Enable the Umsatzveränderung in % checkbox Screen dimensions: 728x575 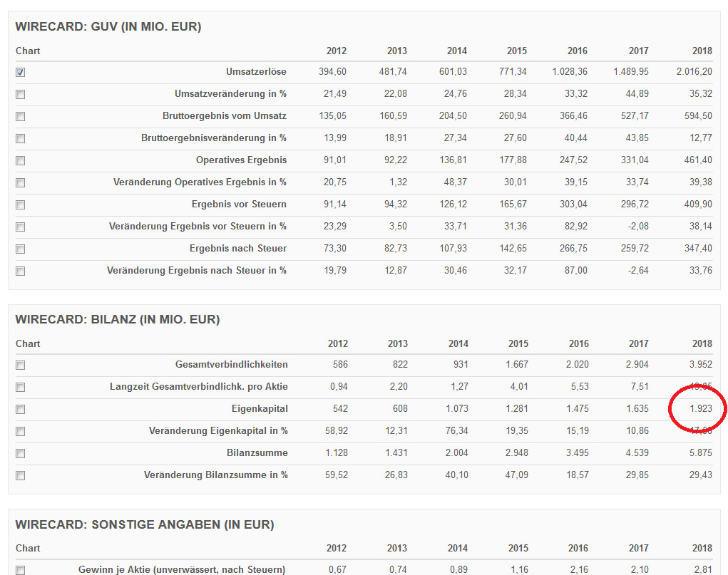point(20,93)
